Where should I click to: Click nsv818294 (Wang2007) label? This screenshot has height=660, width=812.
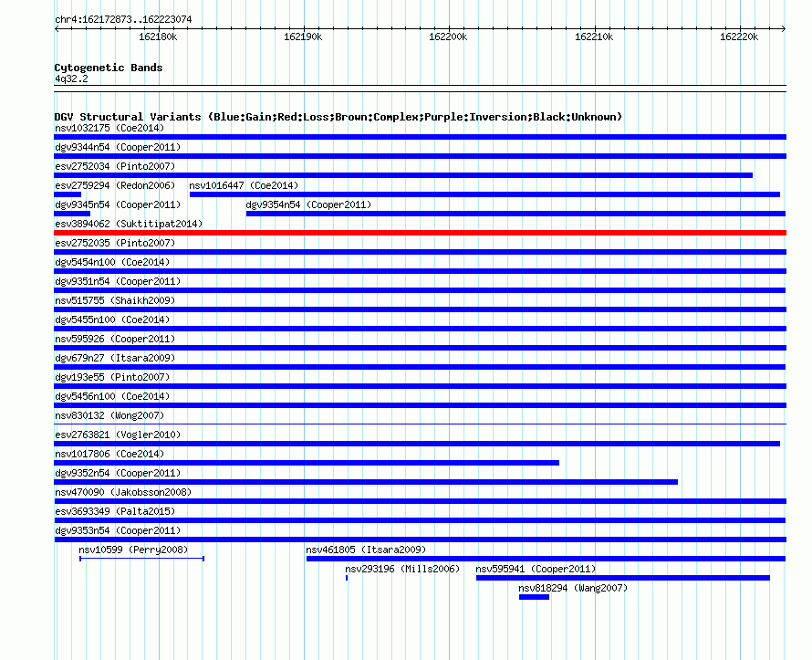(573, 588)
